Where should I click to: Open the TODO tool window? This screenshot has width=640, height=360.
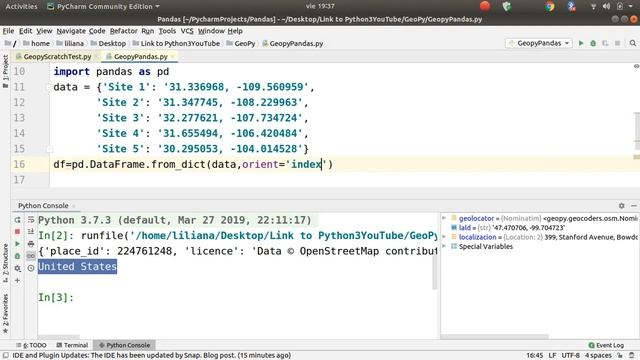[32, 345]
